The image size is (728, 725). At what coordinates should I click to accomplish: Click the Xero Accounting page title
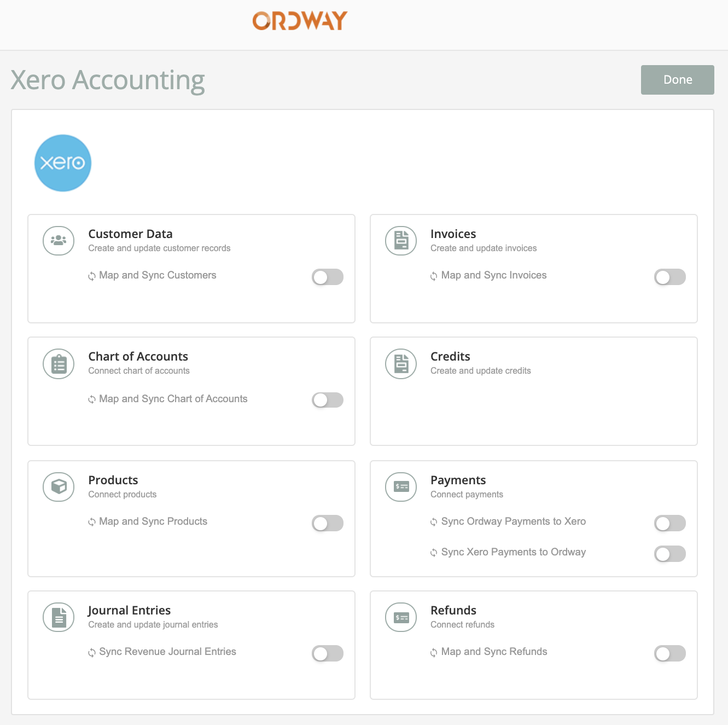(108, 80)
